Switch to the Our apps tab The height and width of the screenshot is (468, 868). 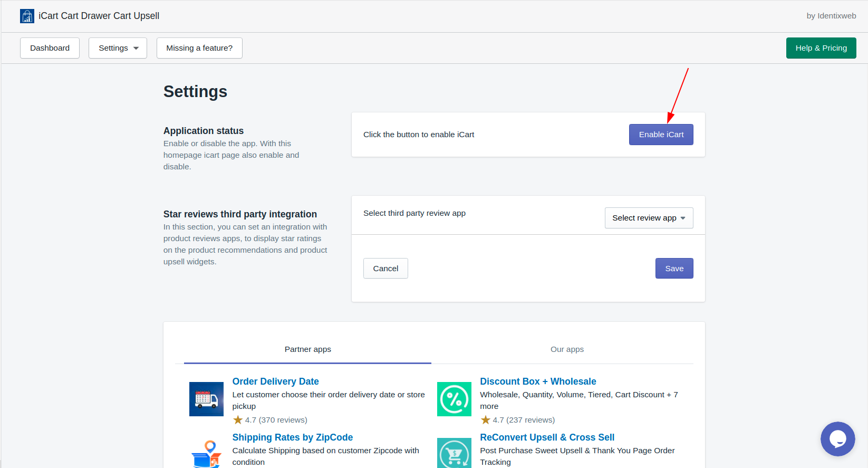[x=567, y=349]
